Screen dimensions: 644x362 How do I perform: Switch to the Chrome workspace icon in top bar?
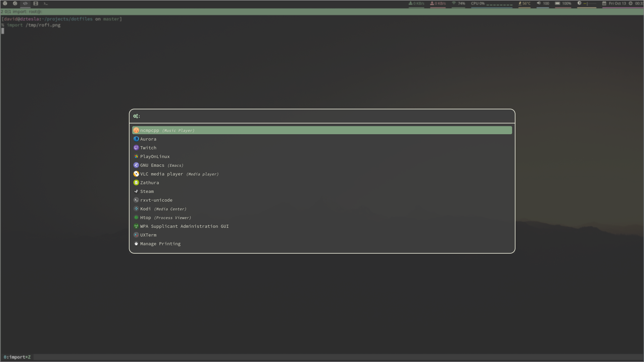pos(5,3)
